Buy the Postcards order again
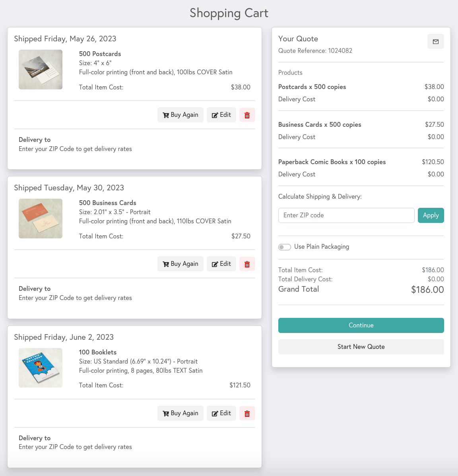The height and width of the screenshot is (476, 458). click(180, 115)
